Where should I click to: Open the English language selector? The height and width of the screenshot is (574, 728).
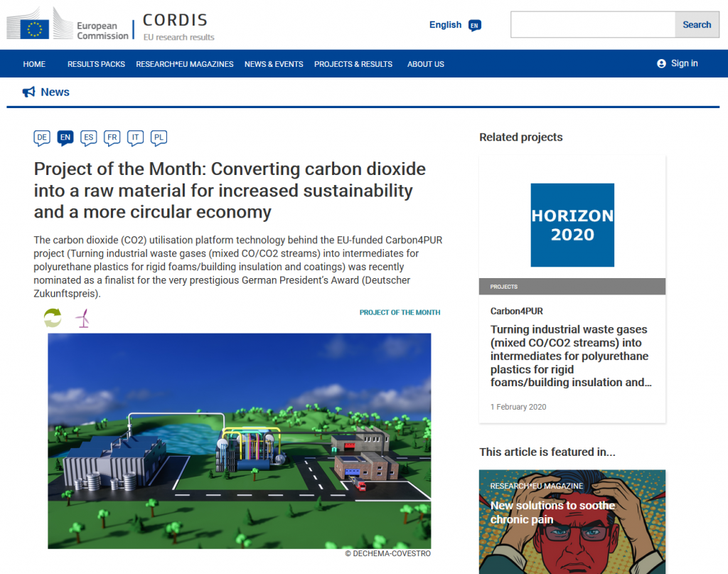coord(445,25)
